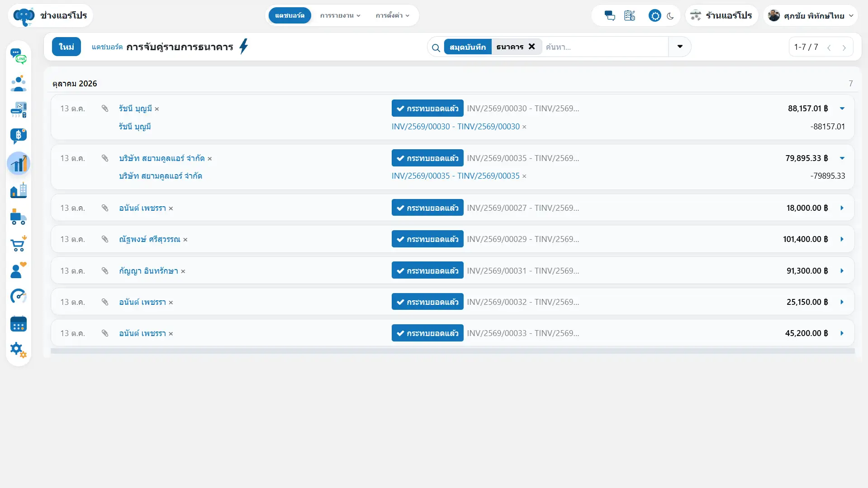Image resolution: width=868 pixels, height=488 pixels.
Task: Open the conversations icon in top bar
Action: click(x=610, y=16)
